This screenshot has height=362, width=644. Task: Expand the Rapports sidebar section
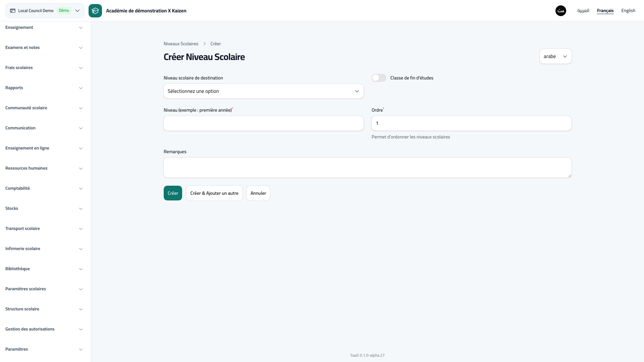[44, 88]
